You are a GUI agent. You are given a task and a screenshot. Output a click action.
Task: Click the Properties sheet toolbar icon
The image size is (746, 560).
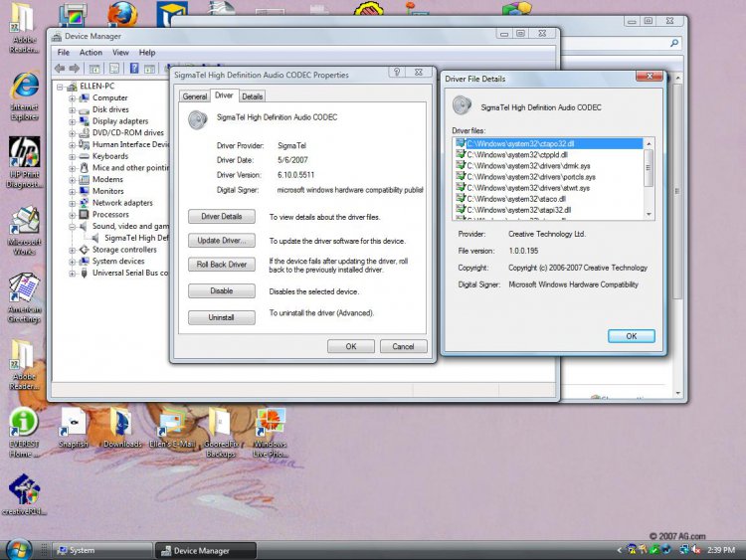[x=114, y=69]
